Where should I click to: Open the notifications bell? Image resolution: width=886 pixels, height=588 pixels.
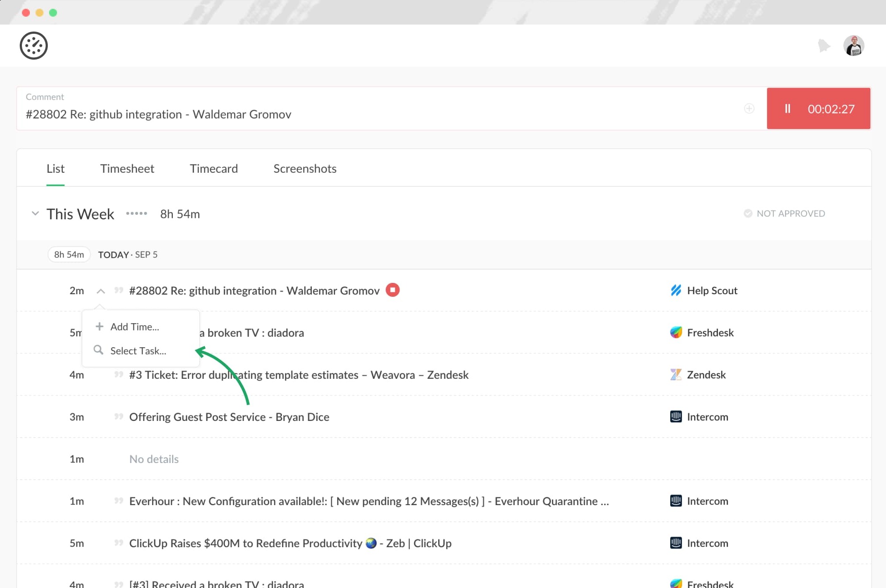click(824, 45)
